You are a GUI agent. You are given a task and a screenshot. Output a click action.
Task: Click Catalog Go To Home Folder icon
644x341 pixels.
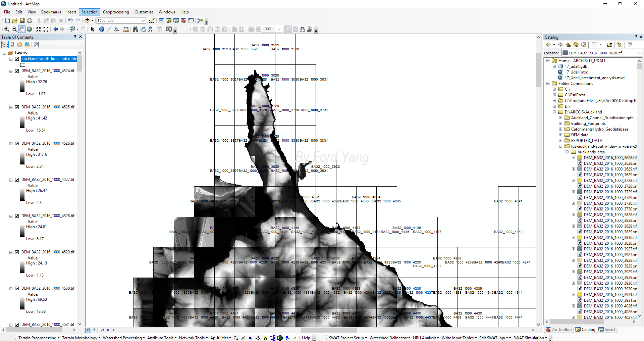point(576,45)
